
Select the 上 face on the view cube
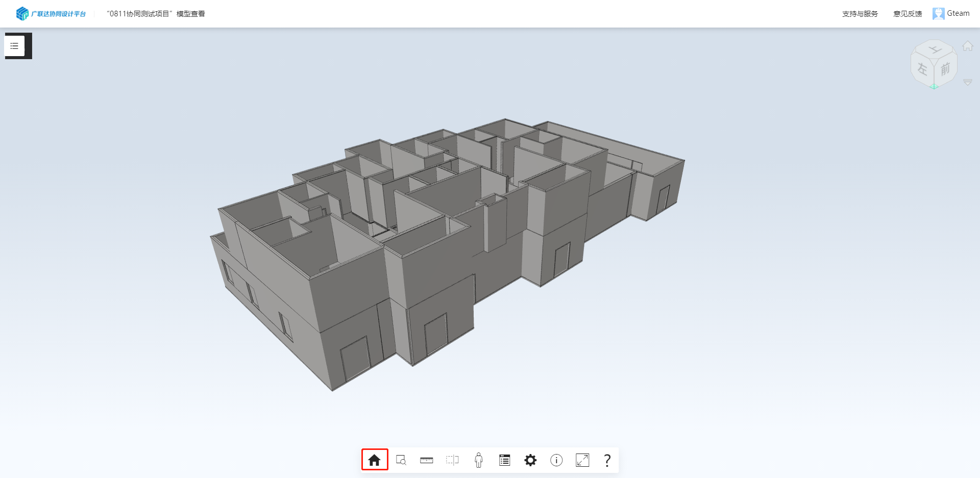[x=935, y=50]
